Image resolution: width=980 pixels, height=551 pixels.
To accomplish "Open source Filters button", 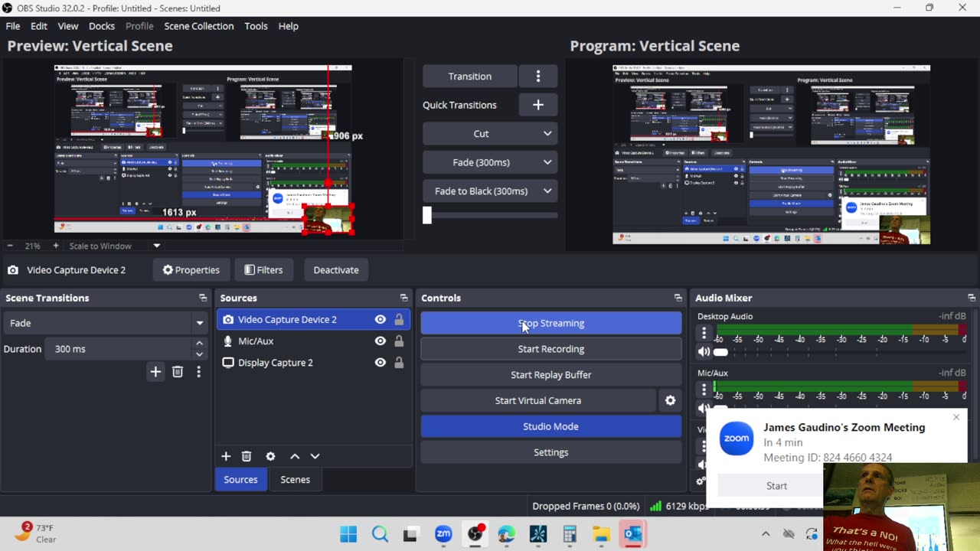I will [x=264, y=270].
